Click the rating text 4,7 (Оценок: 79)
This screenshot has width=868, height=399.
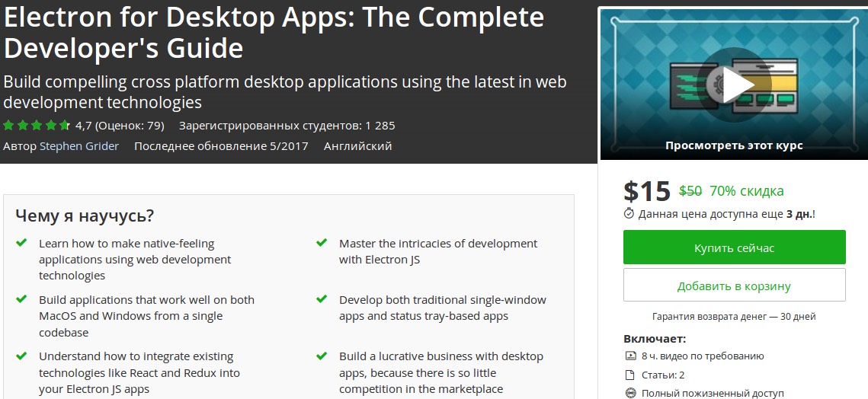coord(120,126)
